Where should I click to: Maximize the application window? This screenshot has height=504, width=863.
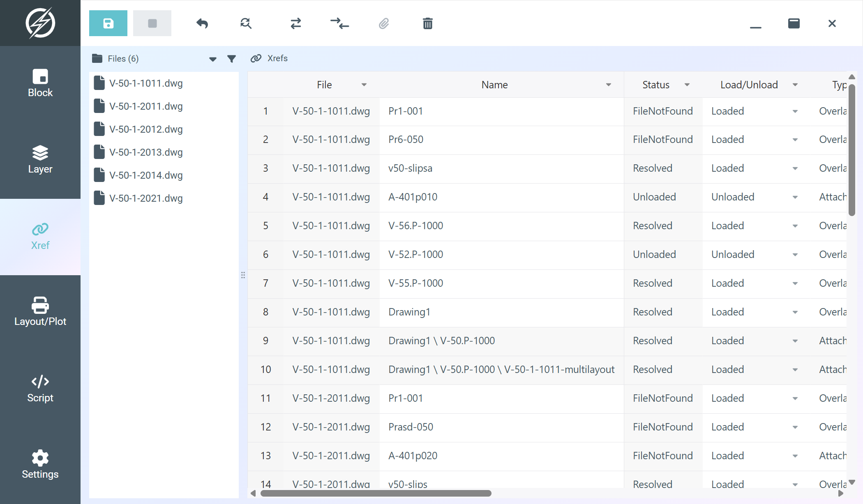pos(794,23)
